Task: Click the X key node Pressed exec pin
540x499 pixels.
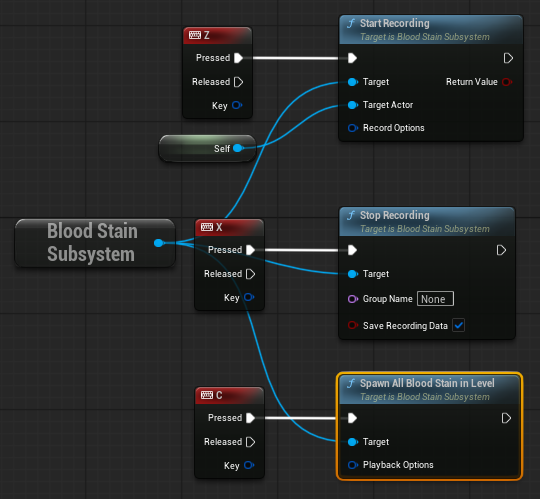Action: click(250, 250)
